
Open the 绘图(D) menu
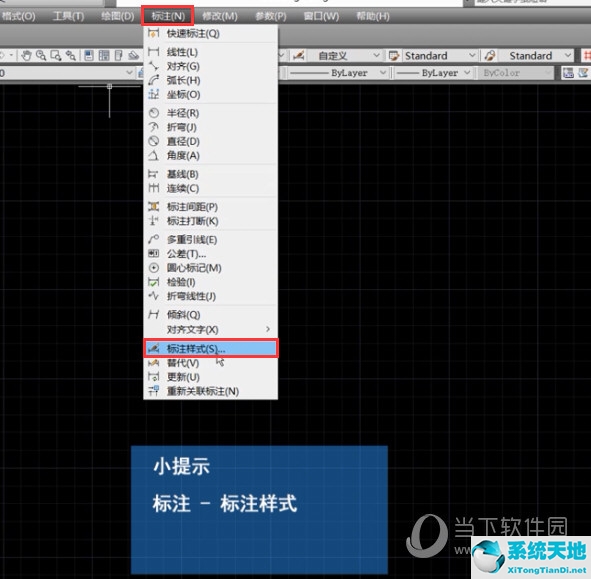point(118,16)
